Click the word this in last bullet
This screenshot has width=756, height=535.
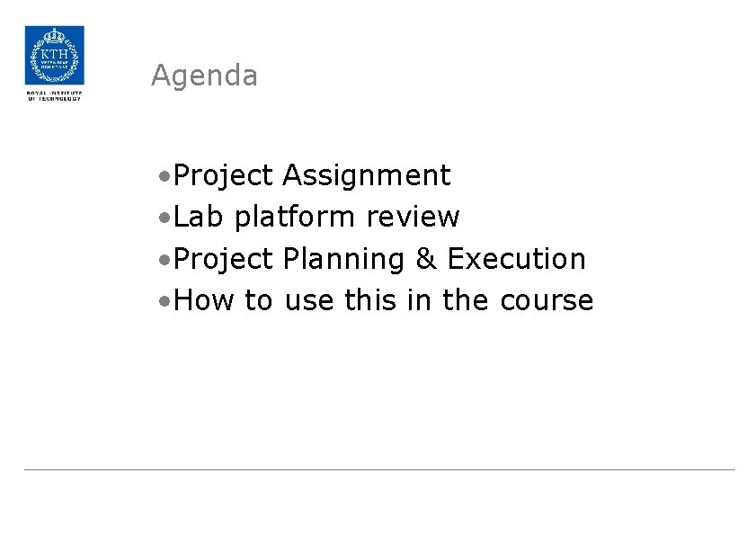point(370,301)
